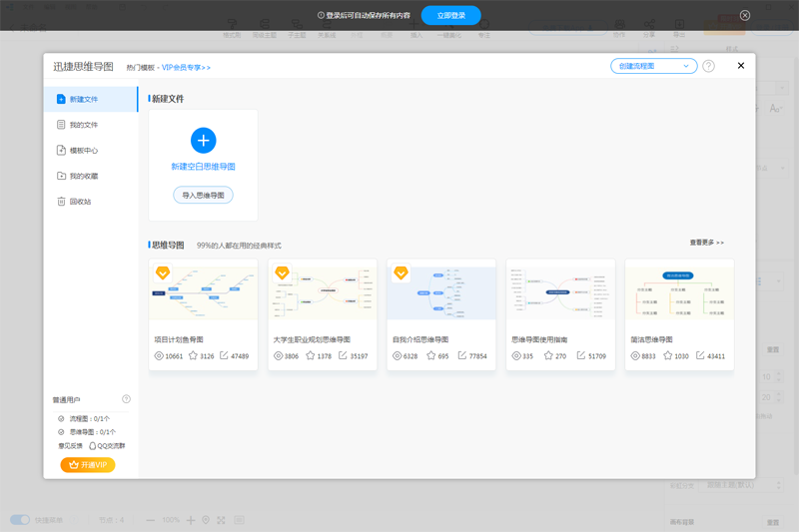Click the star icon on 大学生职业规划思维导图 card
Viewport: 799px width, 532px height.
click(311, 355)
